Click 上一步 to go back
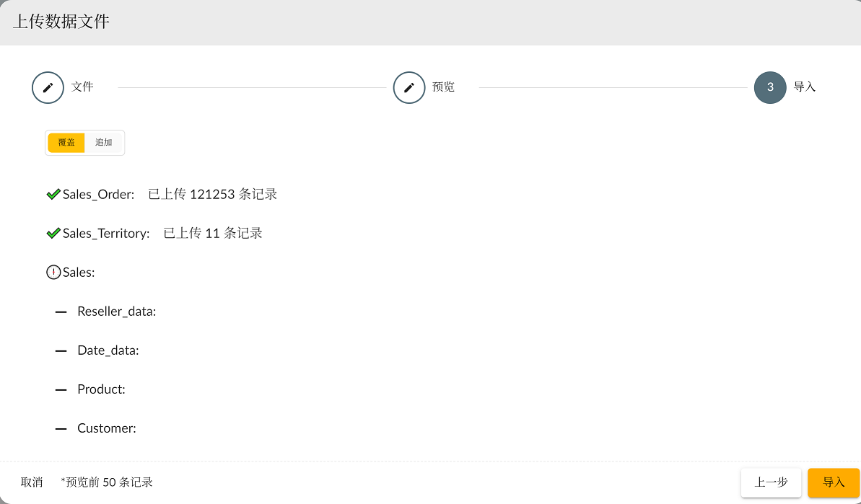The width and height of the screenshot is (861, 504). (771, 482)
